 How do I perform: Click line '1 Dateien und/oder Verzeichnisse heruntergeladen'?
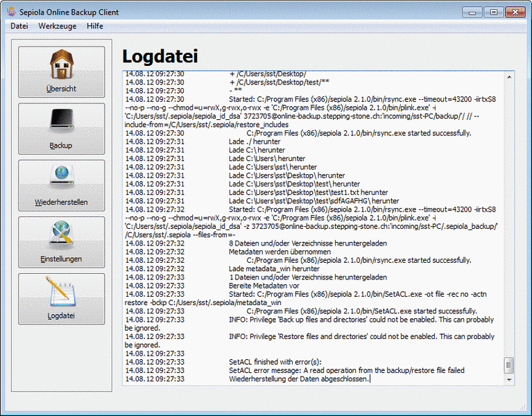[308, 277]
